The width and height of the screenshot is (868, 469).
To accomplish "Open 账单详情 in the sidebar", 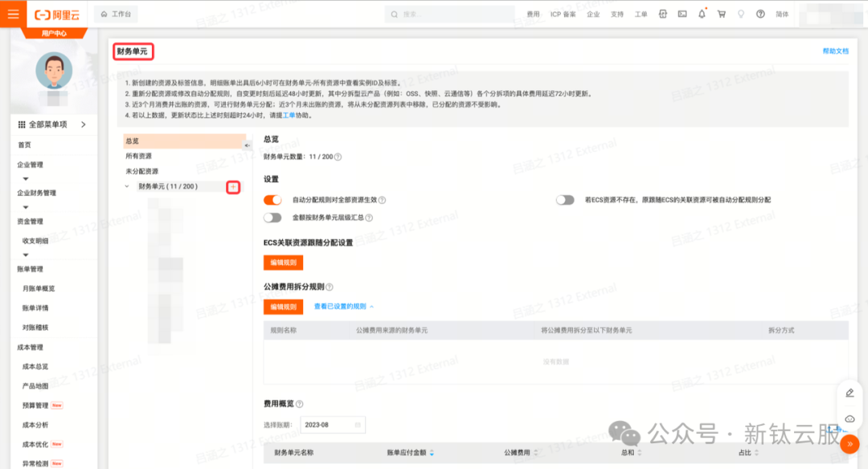I will pos(35,308).
